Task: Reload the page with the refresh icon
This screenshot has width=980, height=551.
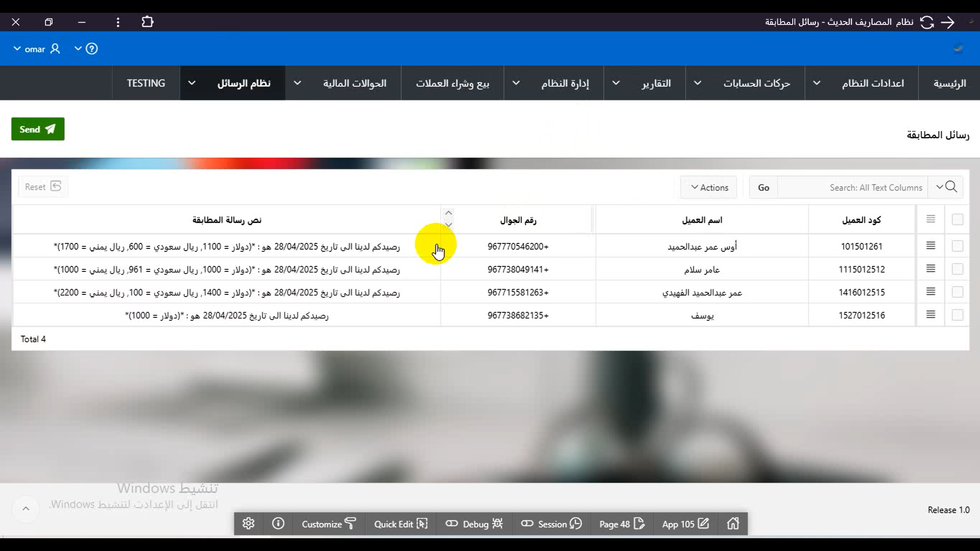Action: [927, 22]
